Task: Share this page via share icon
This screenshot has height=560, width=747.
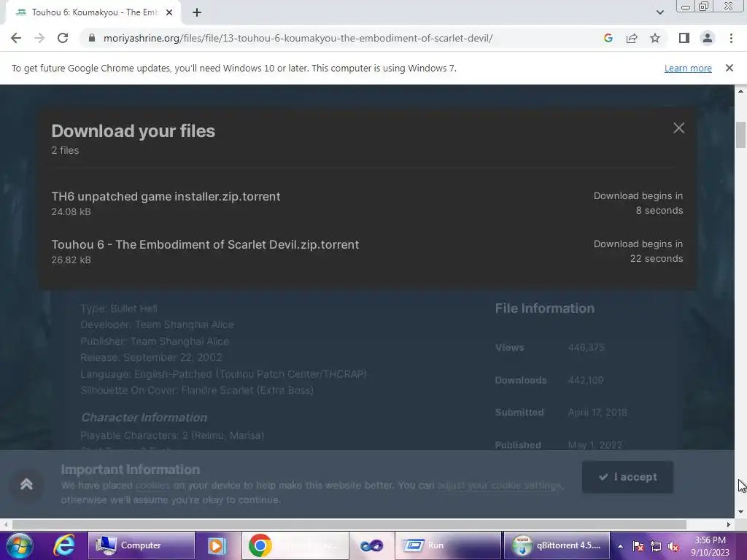Action: click(x=632, y=38)
